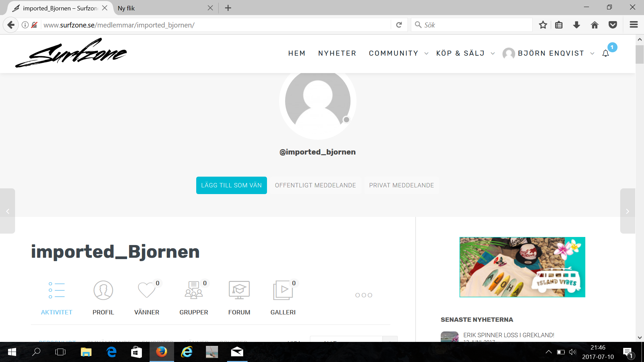644x362 pixels.
Task: Close the imported_Bjornen tab
Action: tap(105, 8)
